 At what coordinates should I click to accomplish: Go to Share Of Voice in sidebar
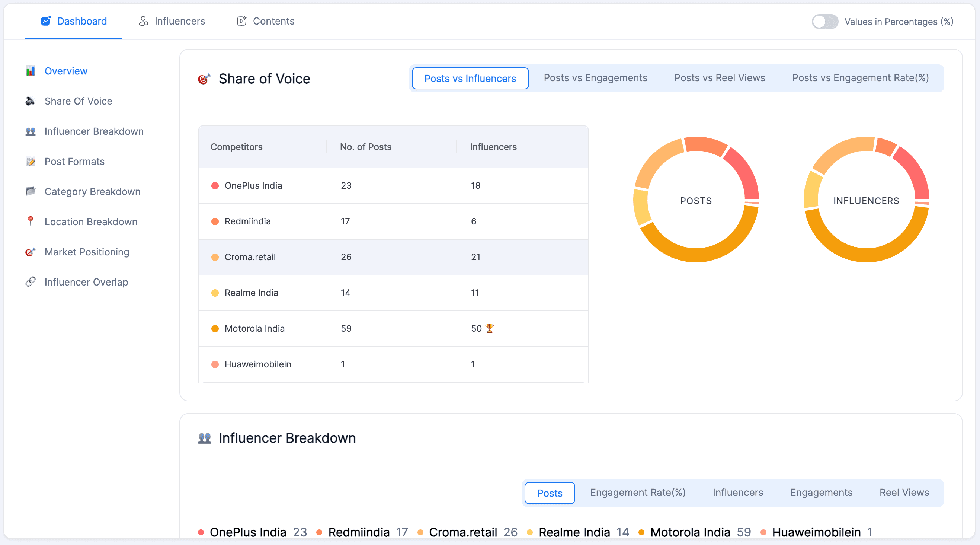tap(79, 101)
